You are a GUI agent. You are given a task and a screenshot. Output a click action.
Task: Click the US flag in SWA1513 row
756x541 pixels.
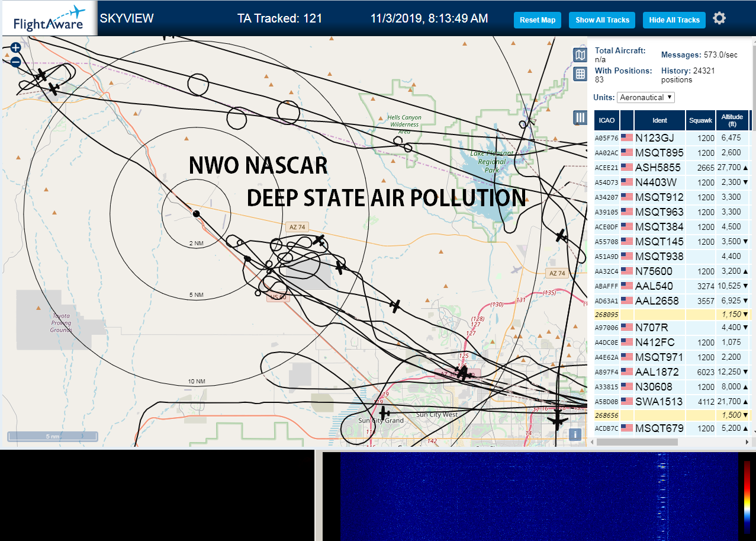pos(627,401)
